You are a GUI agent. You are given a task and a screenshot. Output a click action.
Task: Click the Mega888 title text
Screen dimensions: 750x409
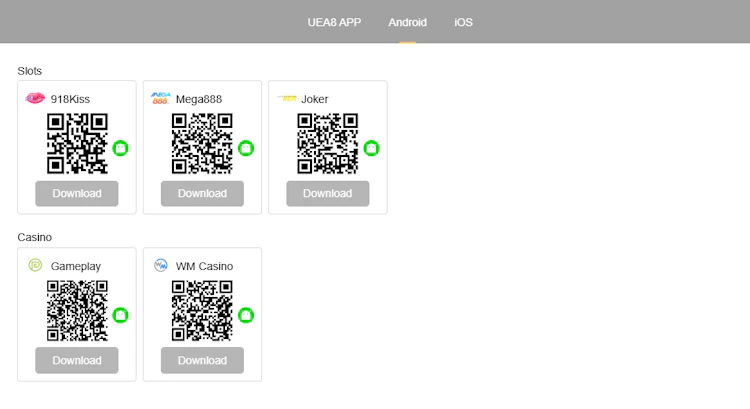point(199,99)
